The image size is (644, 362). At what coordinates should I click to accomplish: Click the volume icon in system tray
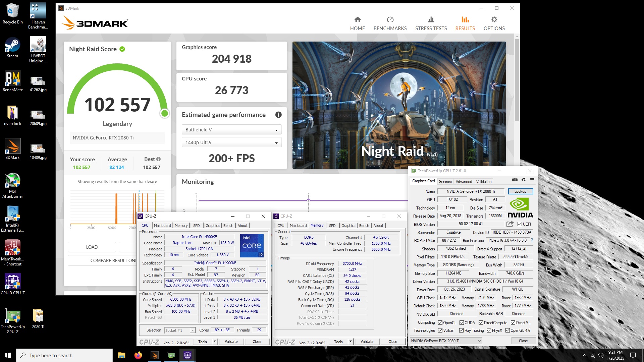601,355
